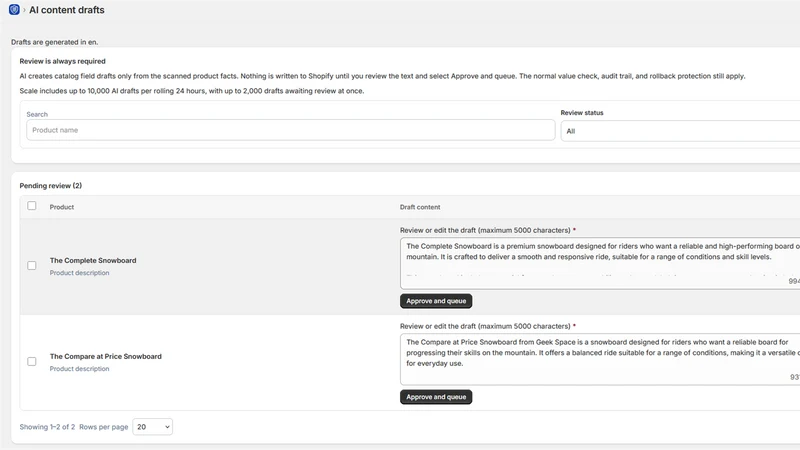Image resolution: width=800 pixels, height=450 pixels.
Task: Approve and queue The Complete Snowboard draft
Action: pyautogui.click(x=436, y=301)
